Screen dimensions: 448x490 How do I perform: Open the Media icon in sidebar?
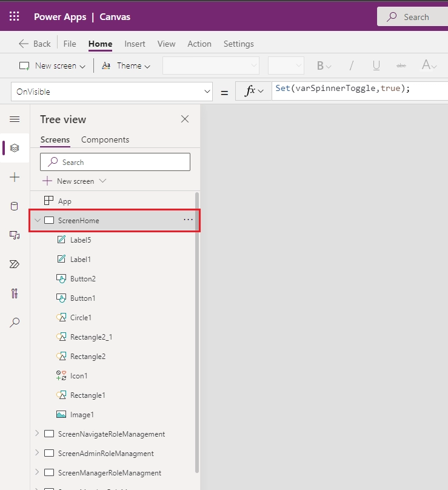click(x=15, y=235)
